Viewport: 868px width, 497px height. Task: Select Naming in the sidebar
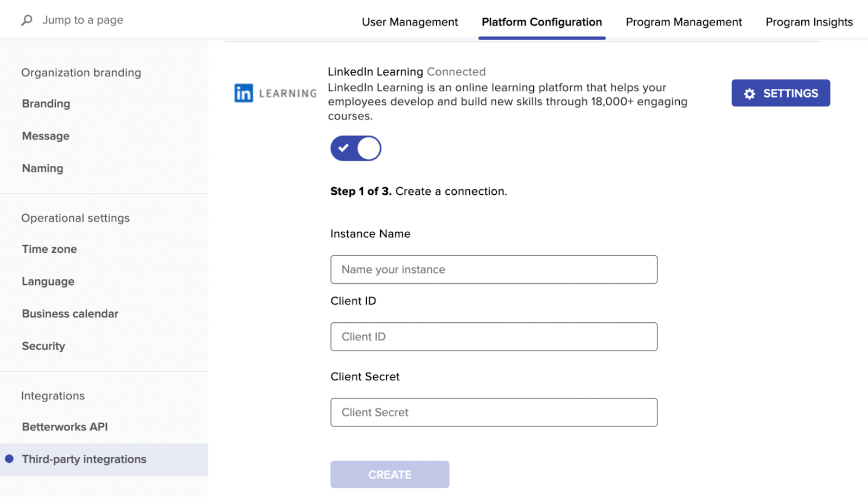(x=42, y=169)
